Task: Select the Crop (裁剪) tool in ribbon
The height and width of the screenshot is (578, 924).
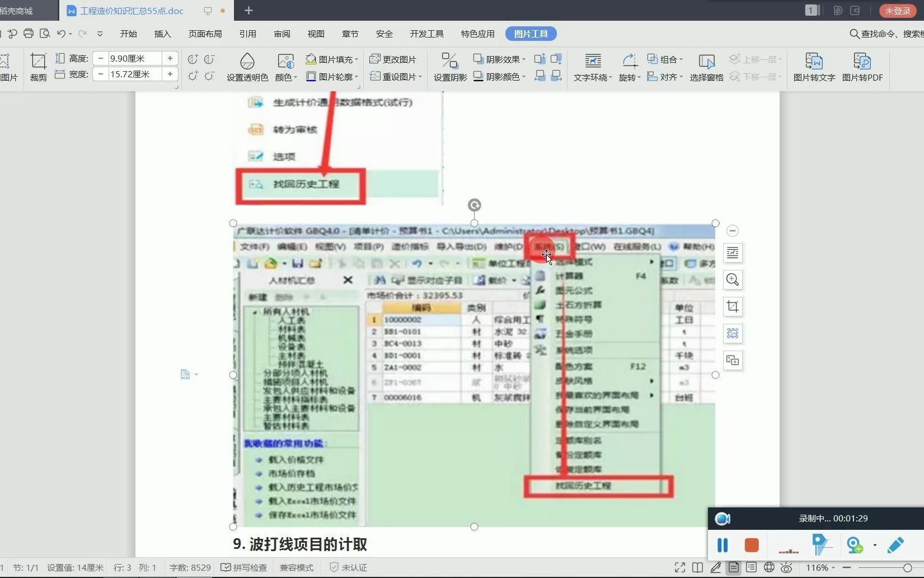Action: [x=38, y=67]
